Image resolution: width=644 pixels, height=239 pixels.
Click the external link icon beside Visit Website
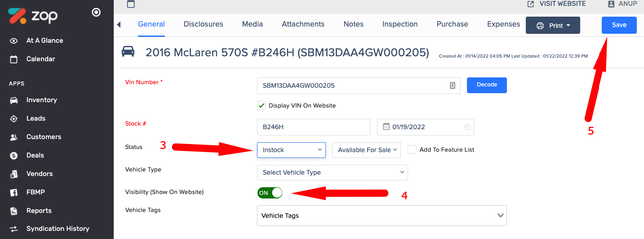click(531, 4)
